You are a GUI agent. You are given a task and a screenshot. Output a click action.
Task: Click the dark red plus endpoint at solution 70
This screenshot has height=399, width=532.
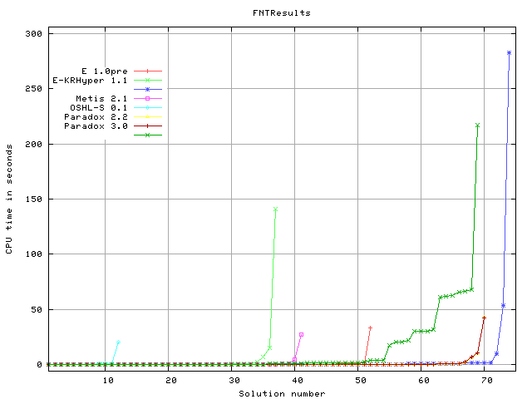point(484,318)
